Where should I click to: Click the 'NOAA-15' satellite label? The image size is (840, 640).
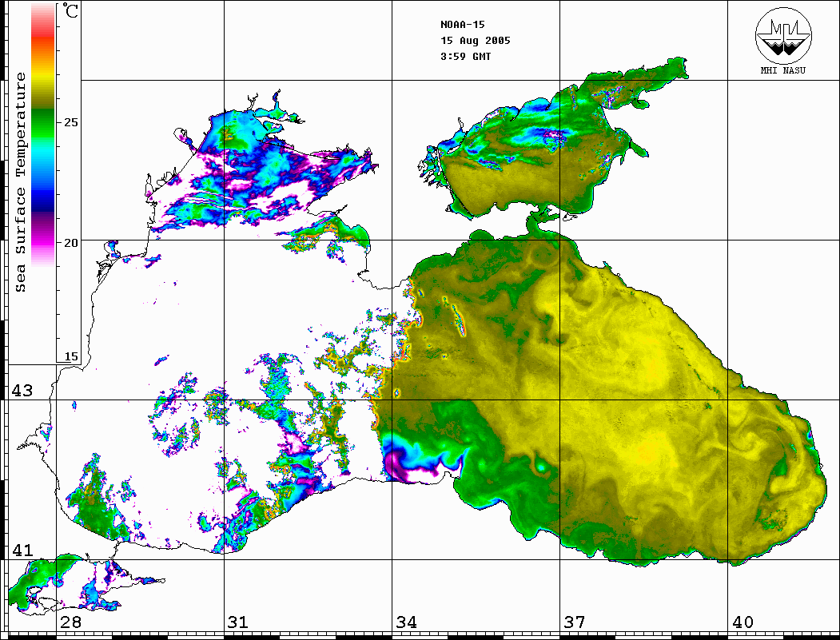[462, 25]
